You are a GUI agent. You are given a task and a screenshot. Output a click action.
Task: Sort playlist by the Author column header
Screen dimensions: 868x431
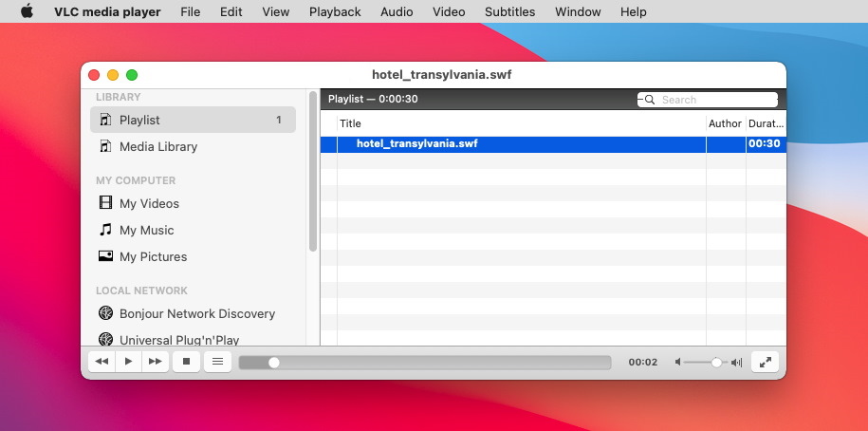point(726,123)
